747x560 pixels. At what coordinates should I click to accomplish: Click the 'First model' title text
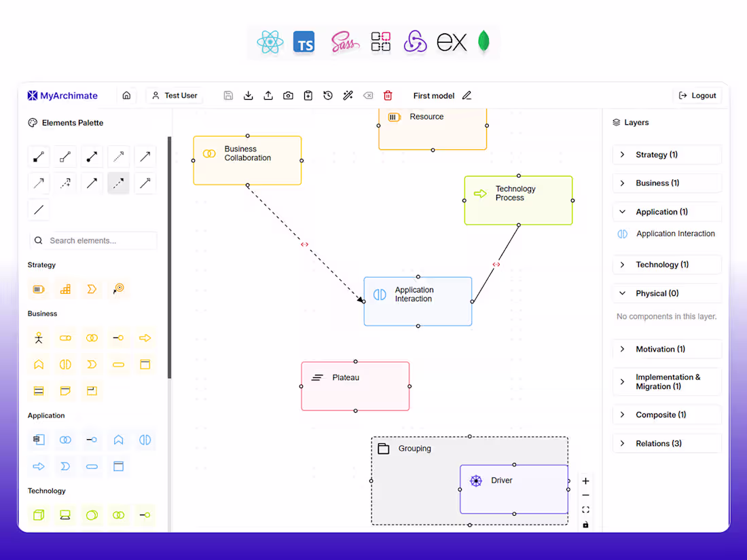click(434, 96)
